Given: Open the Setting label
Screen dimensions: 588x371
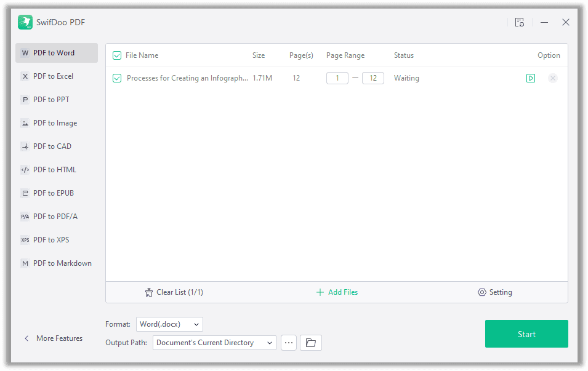Looking at the screenshot, I should coord(501,292).
